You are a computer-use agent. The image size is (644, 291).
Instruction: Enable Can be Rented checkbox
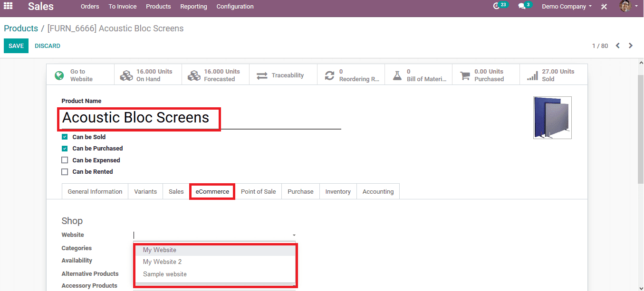tap(65, 171)
